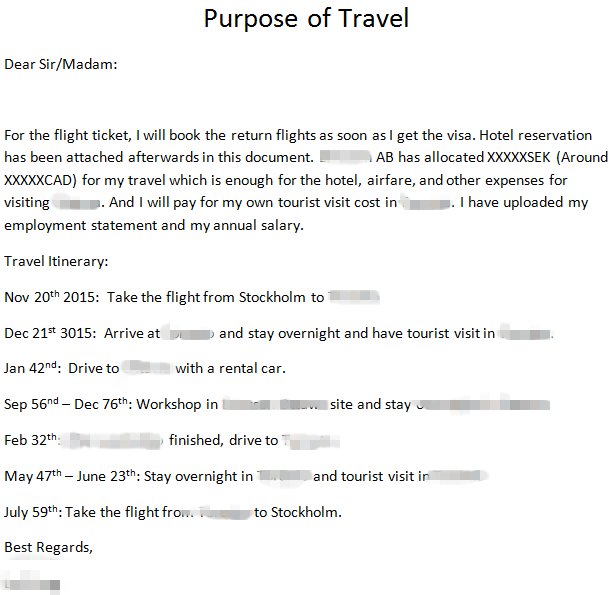
Task: Click "Hotel reservation" in the first paragraph
Action: [546, 135]
